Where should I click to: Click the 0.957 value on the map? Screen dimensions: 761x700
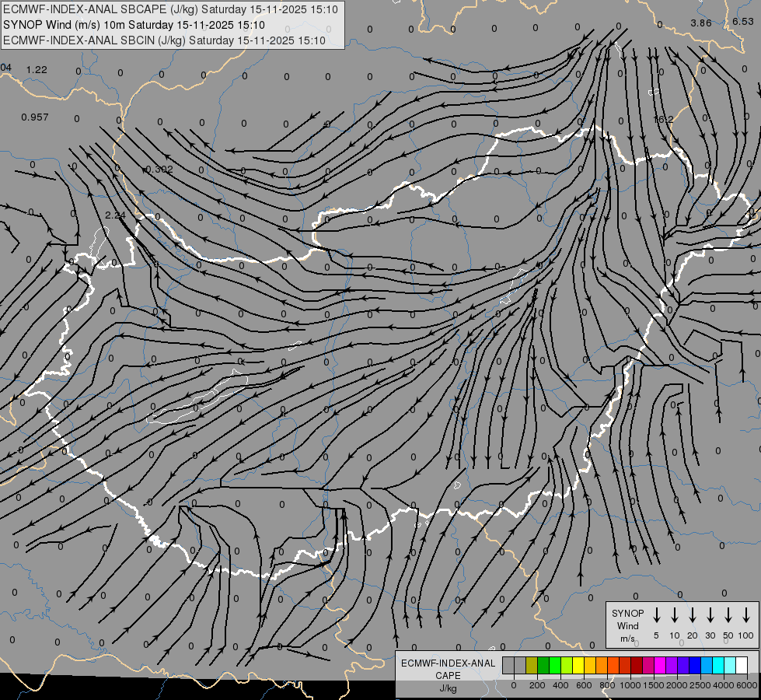pos(35,117)
